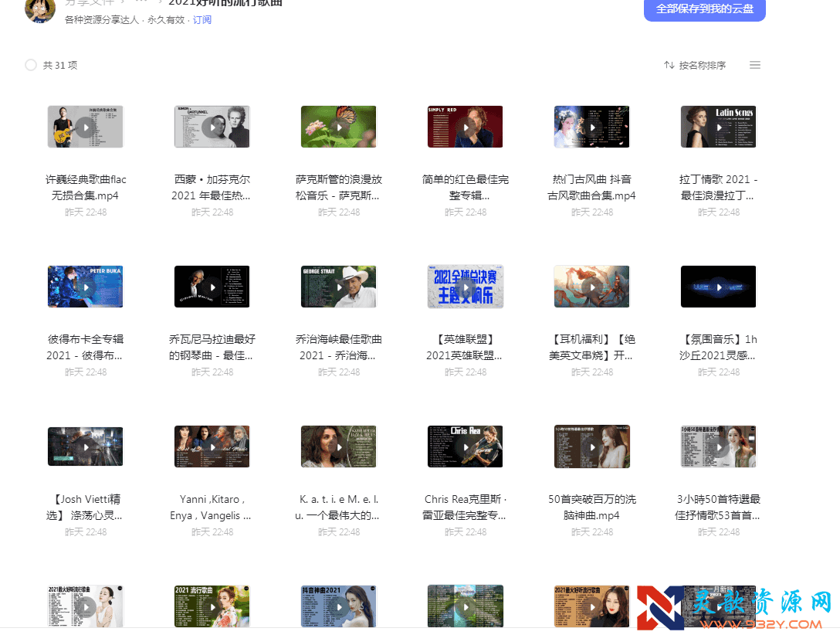Select the file name 拉丁情歌 2021
840x635 pixels.
point(718,188)
